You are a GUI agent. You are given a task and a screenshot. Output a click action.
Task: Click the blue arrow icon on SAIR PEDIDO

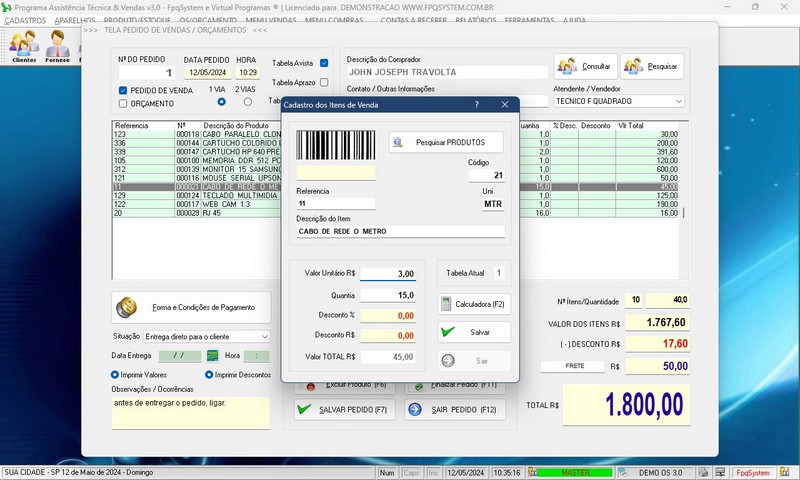pyautogui.click(x=415, y=410)
